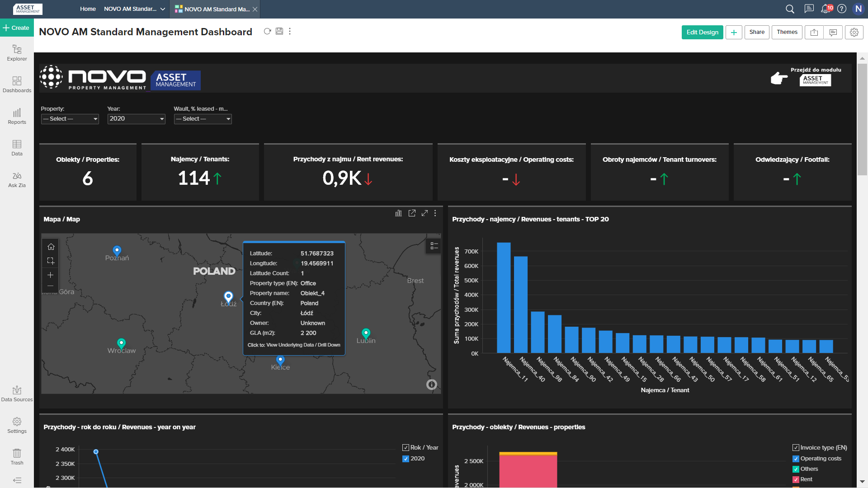Click the Share button
Image resolution: width=868 pixels, height=488 pixels.
tap(757, 32)
